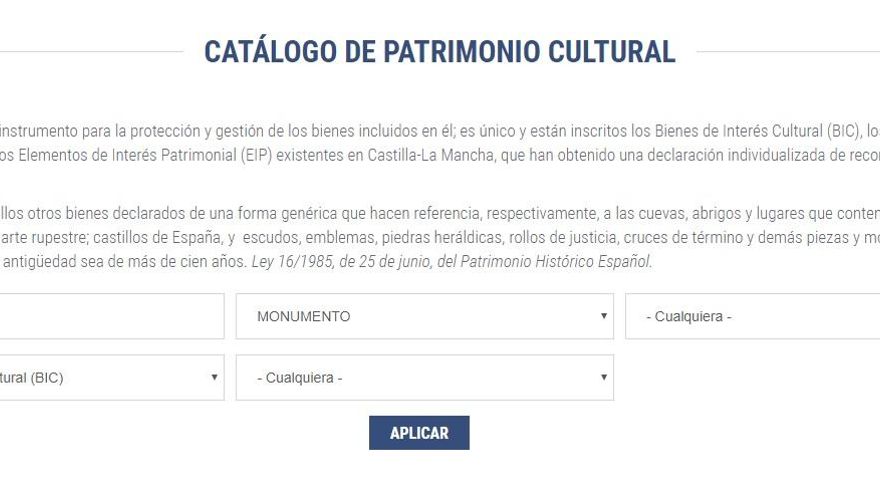This screenshot has height=495, width=880.
Task: Click the APLICAR button
Action: (419, 433)
